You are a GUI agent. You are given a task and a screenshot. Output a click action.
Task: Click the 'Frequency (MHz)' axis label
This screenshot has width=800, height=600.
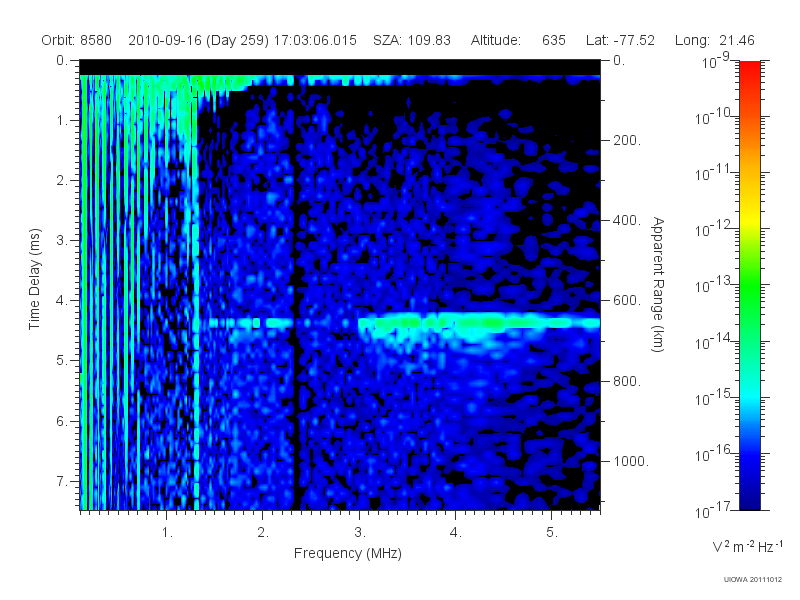coord(347,553)
